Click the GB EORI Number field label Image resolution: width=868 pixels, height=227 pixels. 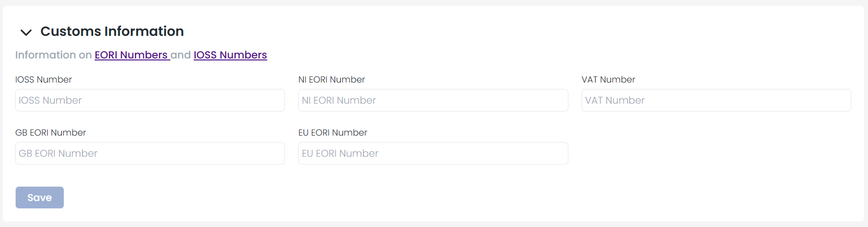point(51,133)
